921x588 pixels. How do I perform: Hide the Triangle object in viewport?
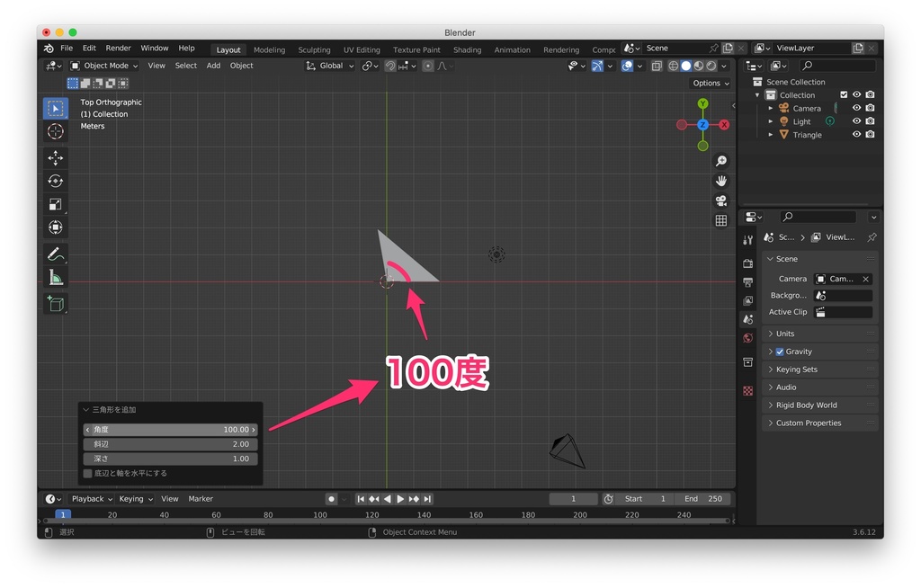pos(857,134)
